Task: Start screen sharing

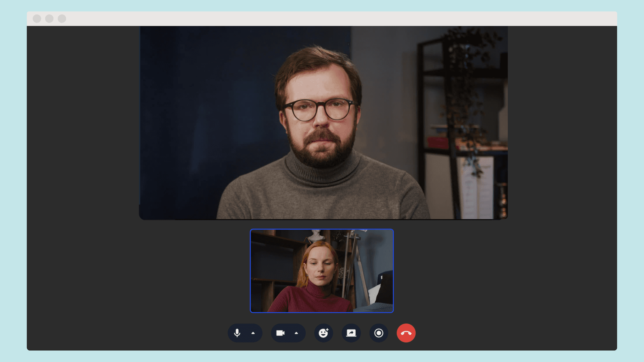Action: 351,333
